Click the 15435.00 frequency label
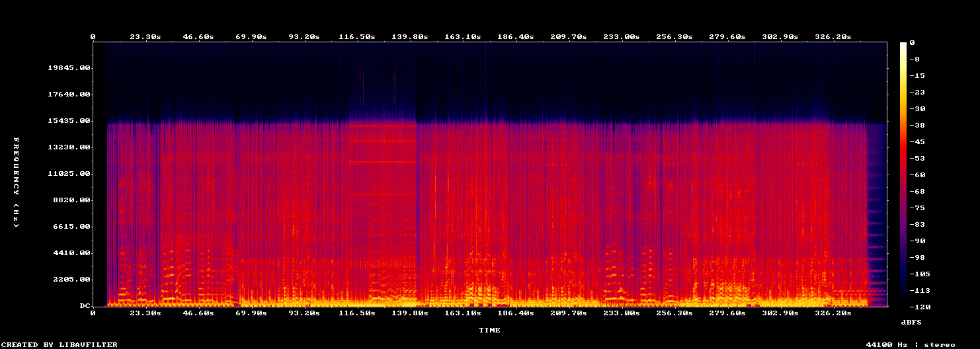Viewport: 980px width, 349px height. 69,121
